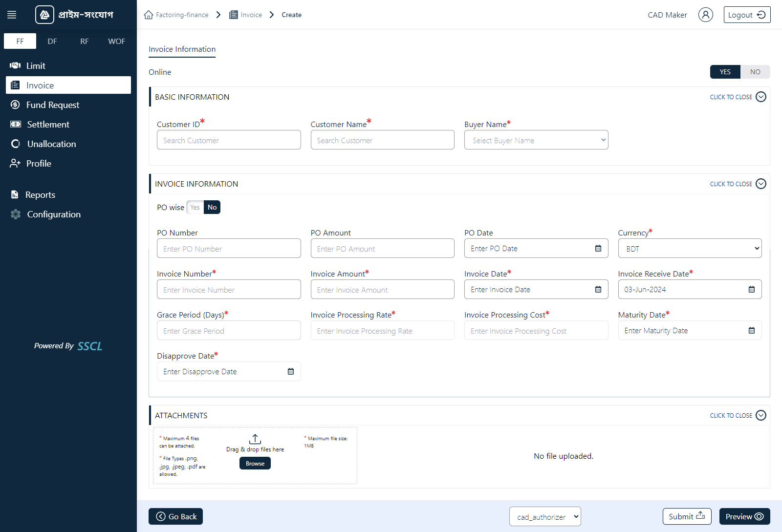Switch PO wise to Yes
Image resolution: width=782 pixels, height=532 pixels.
195,207
